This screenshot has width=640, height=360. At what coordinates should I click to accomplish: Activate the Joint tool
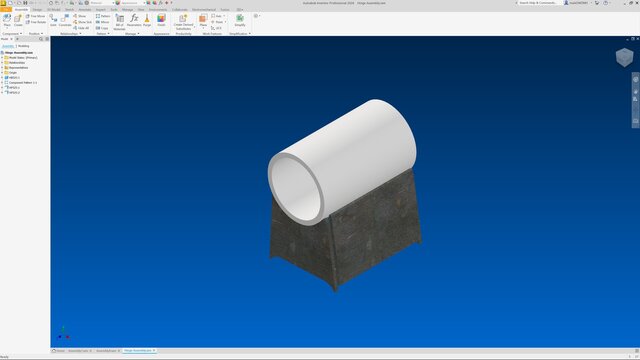[53, 20]
